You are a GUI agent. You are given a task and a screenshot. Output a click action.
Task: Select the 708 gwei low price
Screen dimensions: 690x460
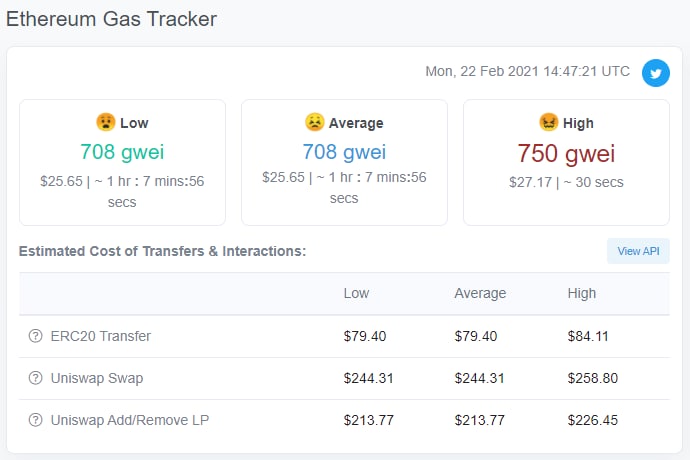click(x=122, y=152)
